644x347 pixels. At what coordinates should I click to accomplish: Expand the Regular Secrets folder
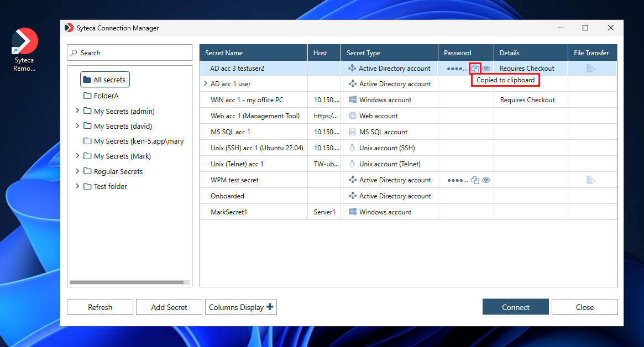point(77,171)
